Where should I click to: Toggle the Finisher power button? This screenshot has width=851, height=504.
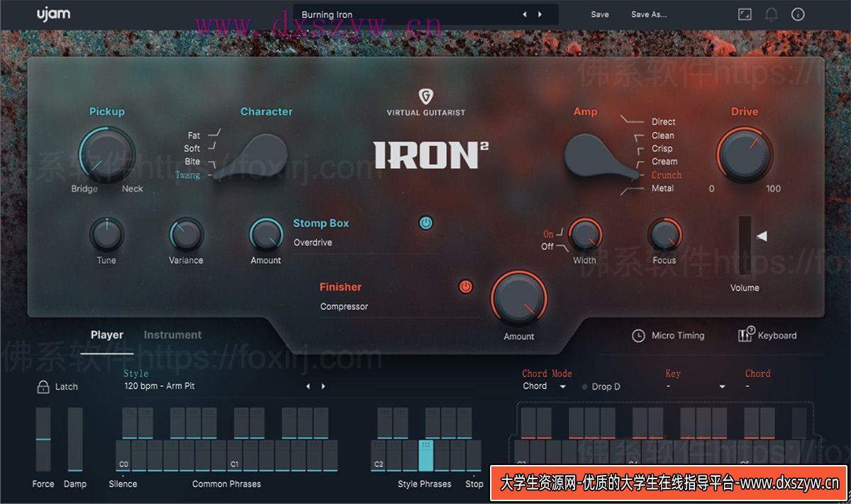coord(465,287)
